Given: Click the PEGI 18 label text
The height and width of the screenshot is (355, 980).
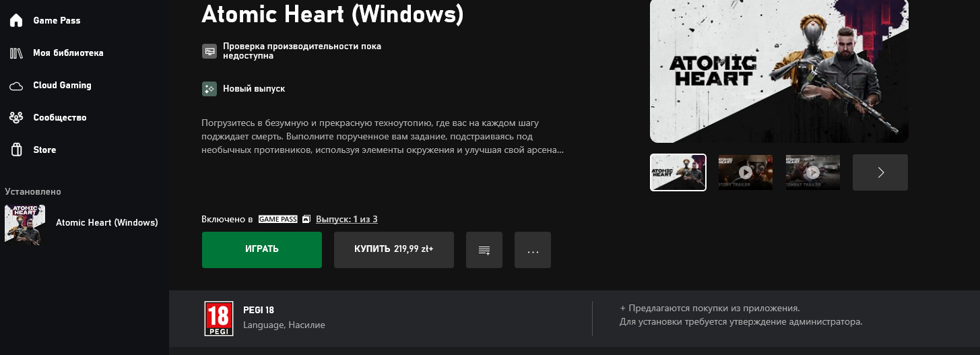Looking at the screenshot, I should point(259,311).
